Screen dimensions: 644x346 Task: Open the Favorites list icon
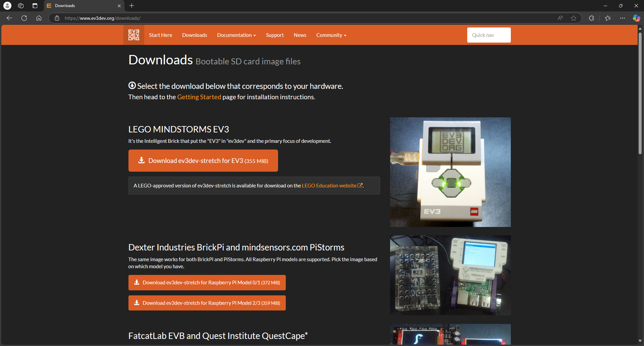(608, 18)
